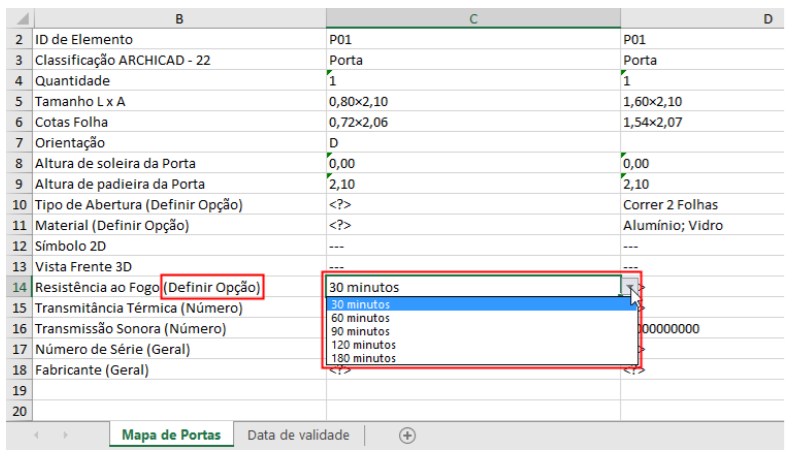Switch to Data de validade sheet tab

(x=298, y=436)
